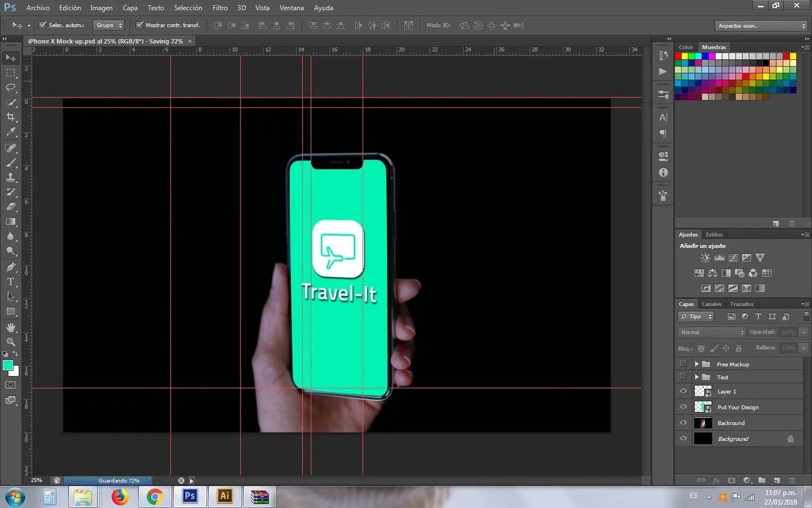Open the Capas panel menu
The height and width of the screenshot is (508, 812).
[x=805, y=304]
